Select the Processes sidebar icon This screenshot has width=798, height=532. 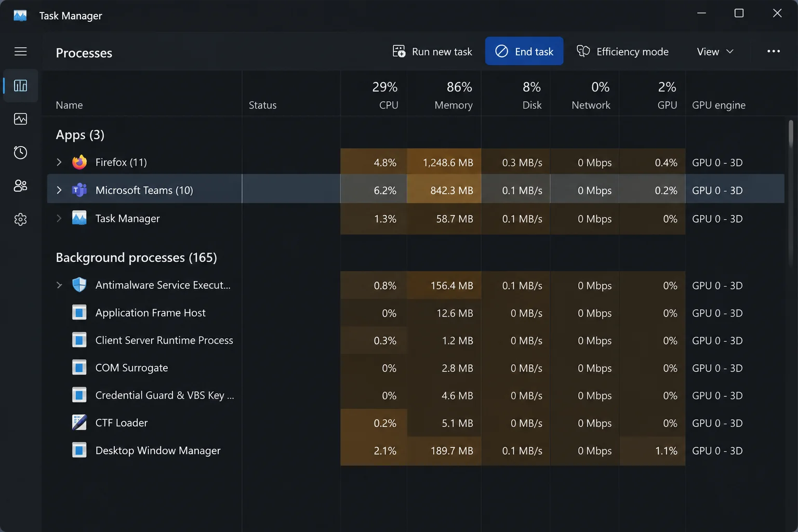click(20, 86)
